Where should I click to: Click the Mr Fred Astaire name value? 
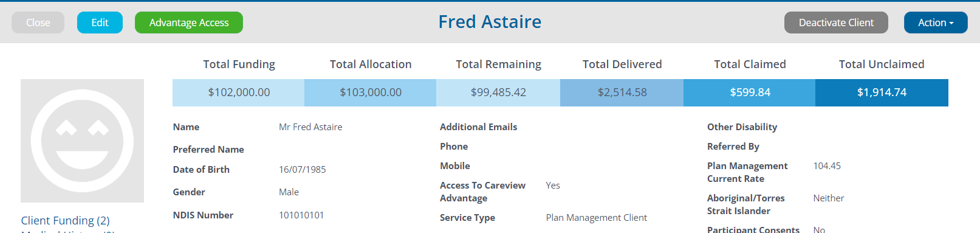coord(310,127)
